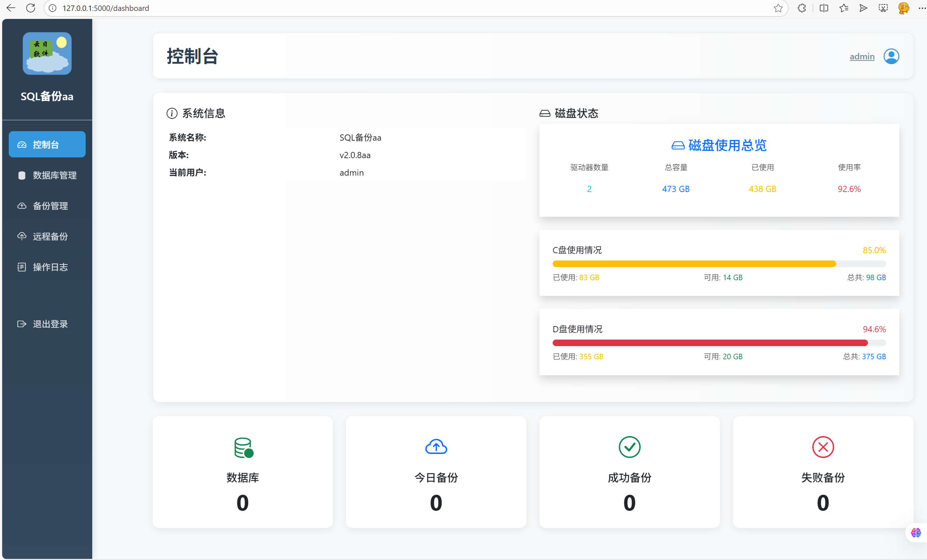
Task: Click the 退出登录 logout icon
Action: 22,324
